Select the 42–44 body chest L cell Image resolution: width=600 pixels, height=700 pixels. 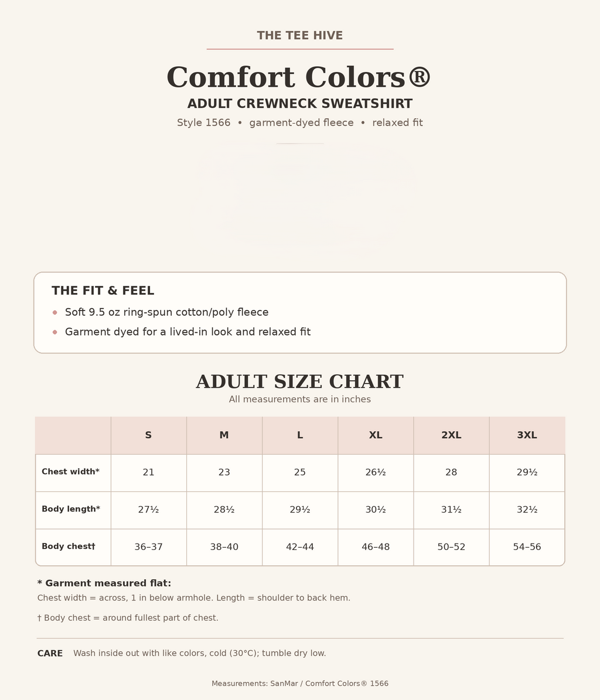[x=300, y=547]
